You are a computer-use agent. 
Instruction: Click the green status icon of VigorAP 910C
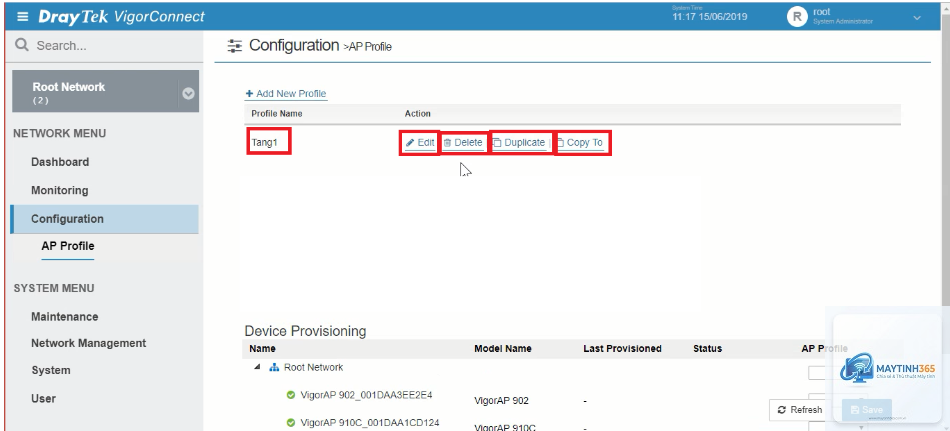click(291, 423)
